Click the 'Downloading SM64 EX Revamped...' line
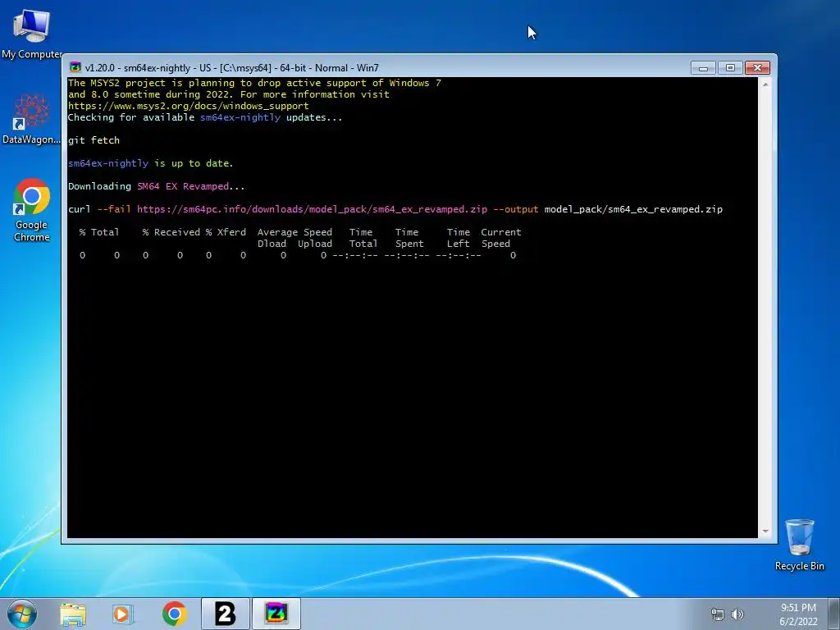 pyautogui.click(x=157, y=186)
